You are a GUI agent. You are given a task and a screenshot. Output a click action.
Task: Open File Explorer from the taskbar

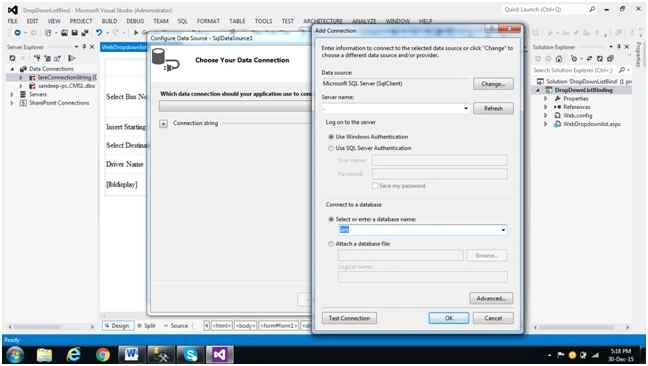point(44,355)
